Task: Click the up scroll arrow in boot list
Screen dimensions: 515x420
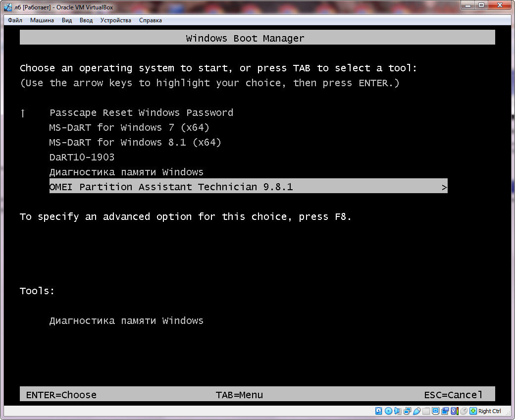Action: (22, 112)
